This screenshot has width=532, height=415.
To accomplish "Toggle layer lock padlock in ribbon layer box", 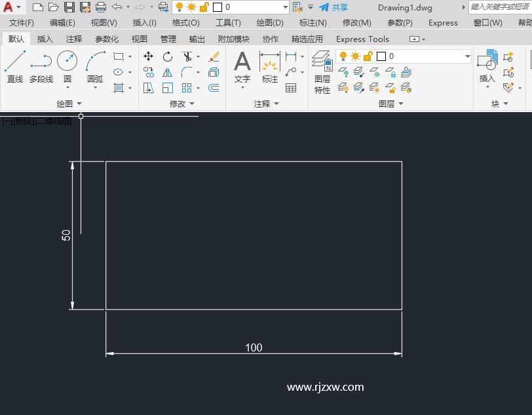I will click(x=368, y=56).
